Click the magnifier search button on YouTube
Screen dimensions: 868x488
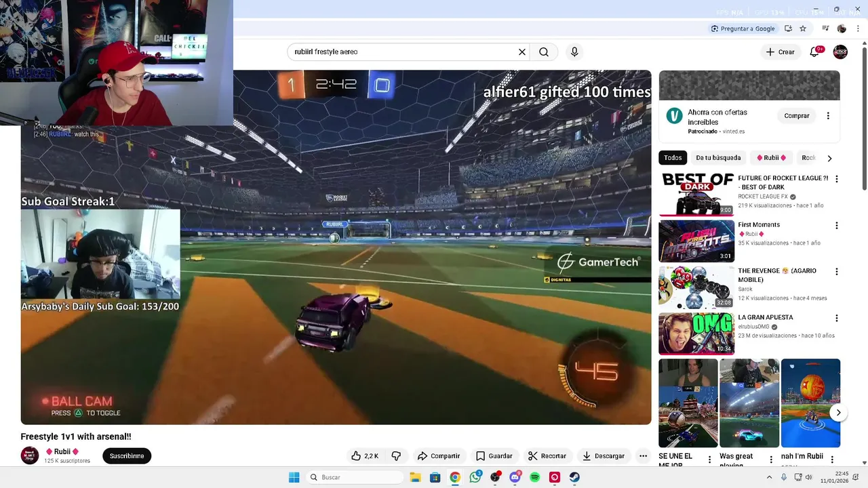(544, 52)
